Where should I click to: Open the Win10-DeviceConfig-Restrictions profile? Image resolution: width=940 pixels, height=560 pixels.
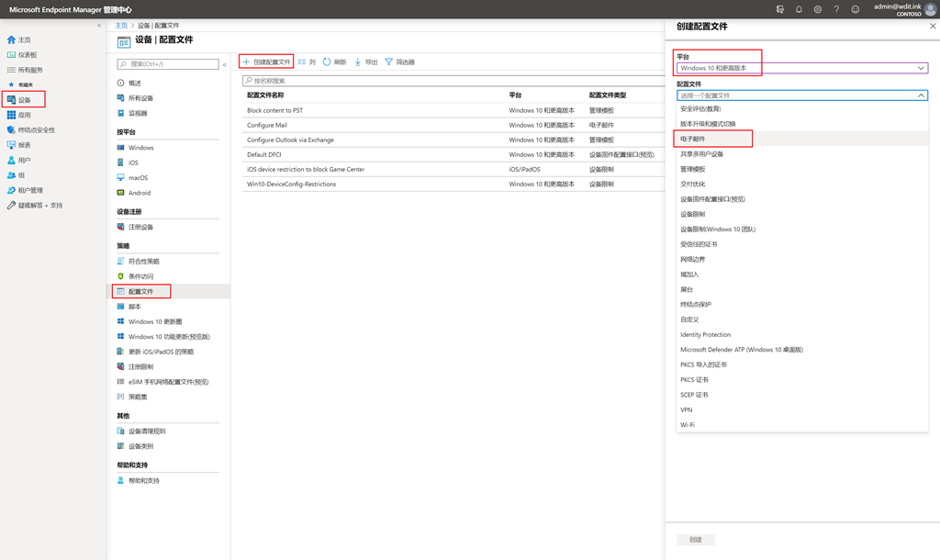(x=291, y=185)
